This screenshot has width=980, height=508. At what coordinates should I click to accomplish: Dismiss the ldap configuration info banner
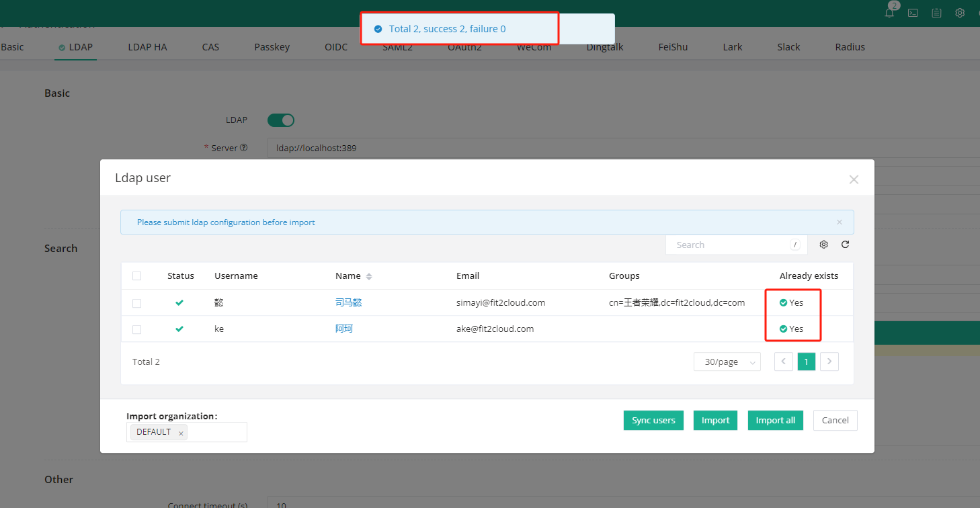(x=839, y=222)
